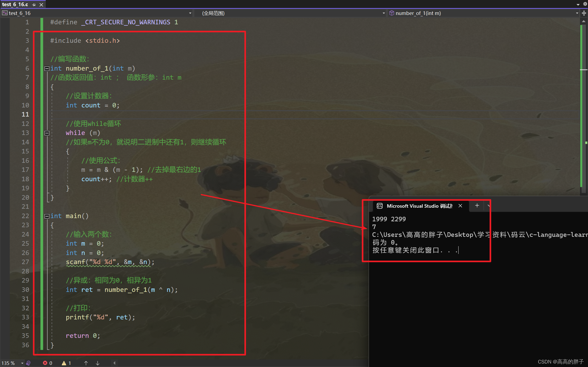Open the 全局范围 scope dropdown
This screenshot has height=367, width=588.
coord(290,13)
